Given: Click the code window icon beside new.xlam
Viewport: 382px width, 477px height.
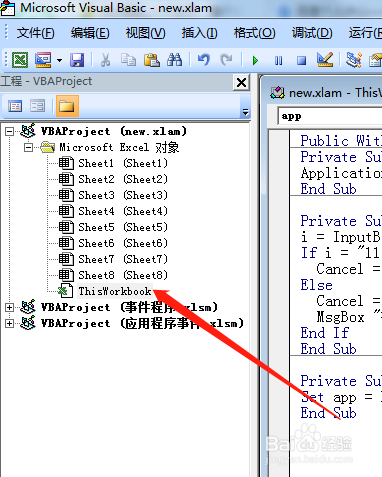Looking at the screenshot, I should click(277, 93).
